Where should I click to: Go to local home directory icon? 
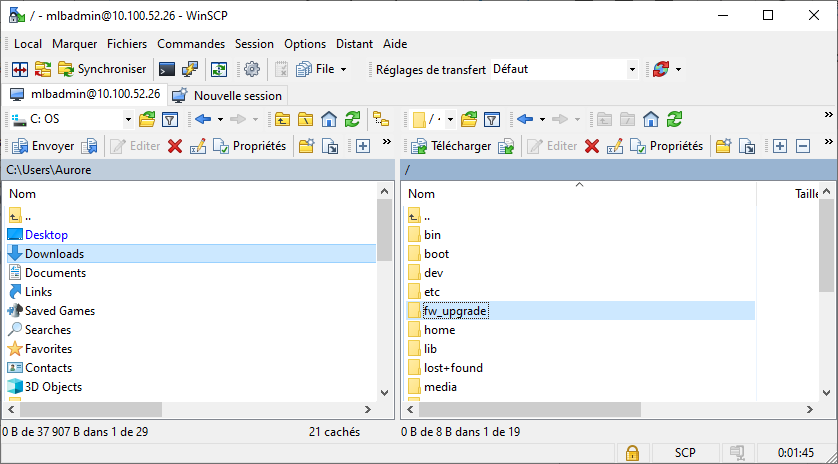click(329, 120)
